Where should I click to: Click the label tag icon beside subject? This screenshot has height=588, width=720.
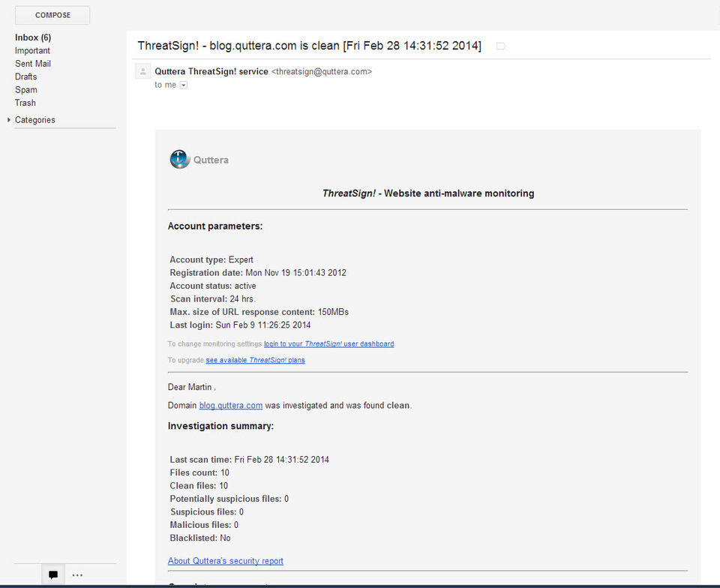(501, 46)
